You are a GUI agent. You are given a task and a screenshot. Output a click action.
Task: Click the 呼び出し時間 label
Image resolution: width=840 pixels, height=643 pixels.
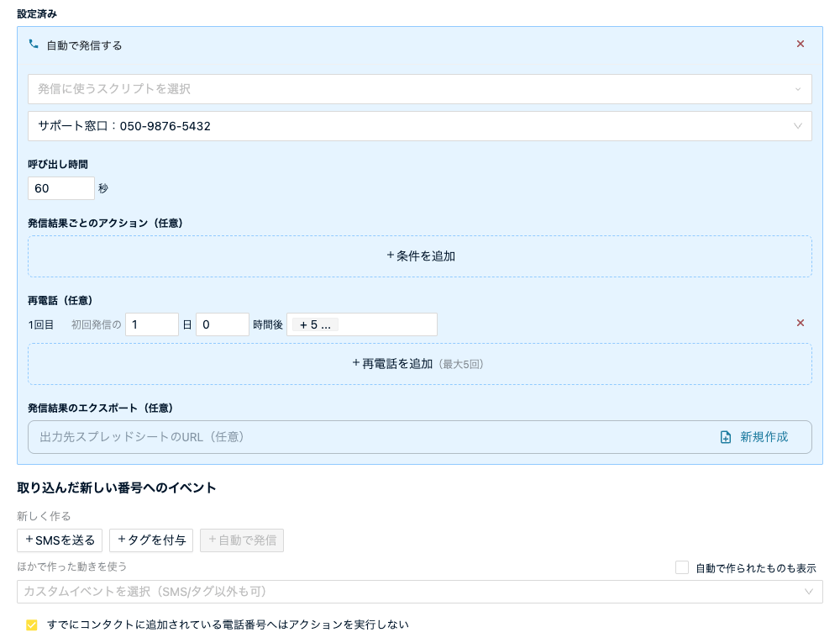(58, 165)
